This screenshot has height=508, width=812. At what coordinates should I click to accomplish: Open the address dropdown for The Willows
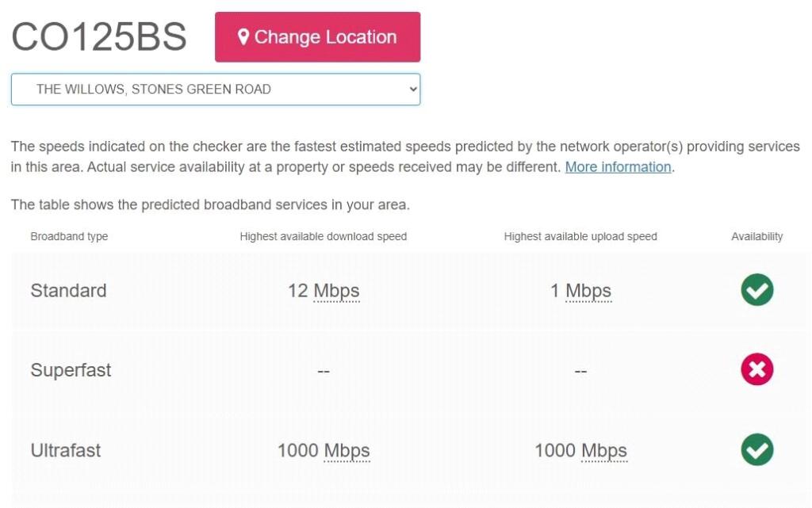(x=215, y=90)
